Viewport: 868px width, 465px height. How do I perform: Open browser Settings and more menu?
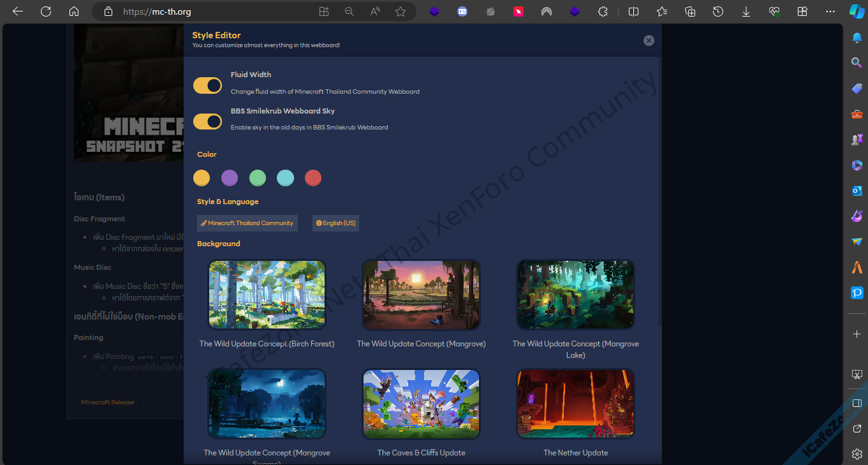point(830,11)
